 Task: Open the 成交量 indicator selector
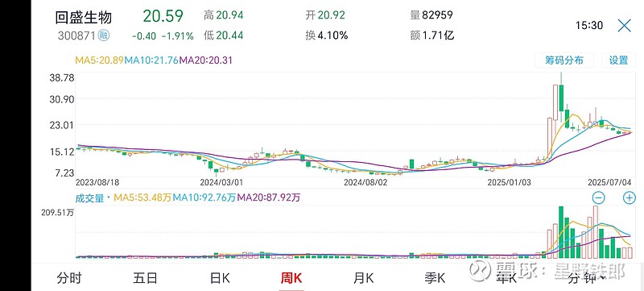93,197
